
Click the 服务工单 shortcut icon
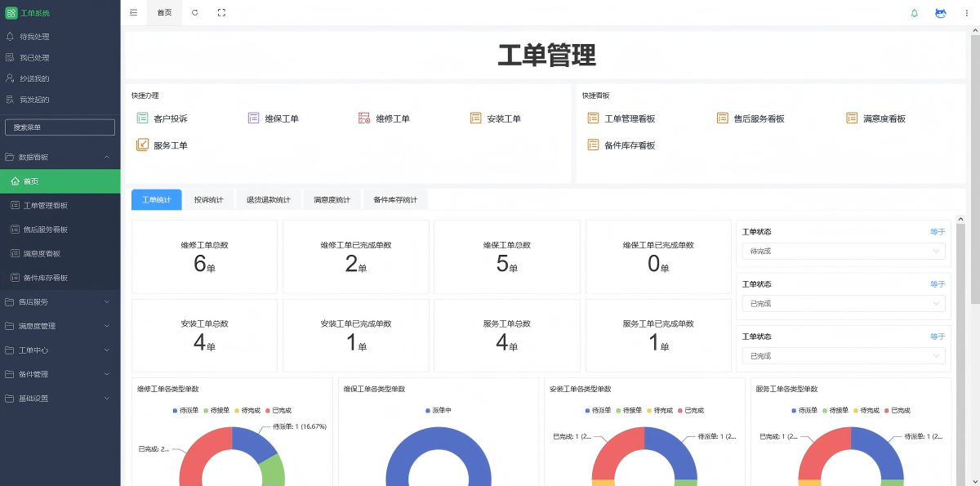coord(142,145)
